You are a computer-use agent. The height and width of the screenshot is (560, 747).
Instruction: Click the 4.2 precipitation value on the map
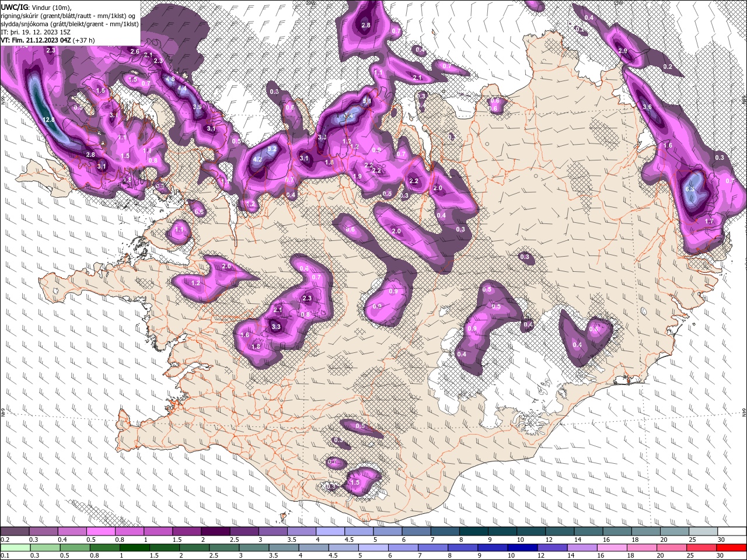(x=257, y=159)
